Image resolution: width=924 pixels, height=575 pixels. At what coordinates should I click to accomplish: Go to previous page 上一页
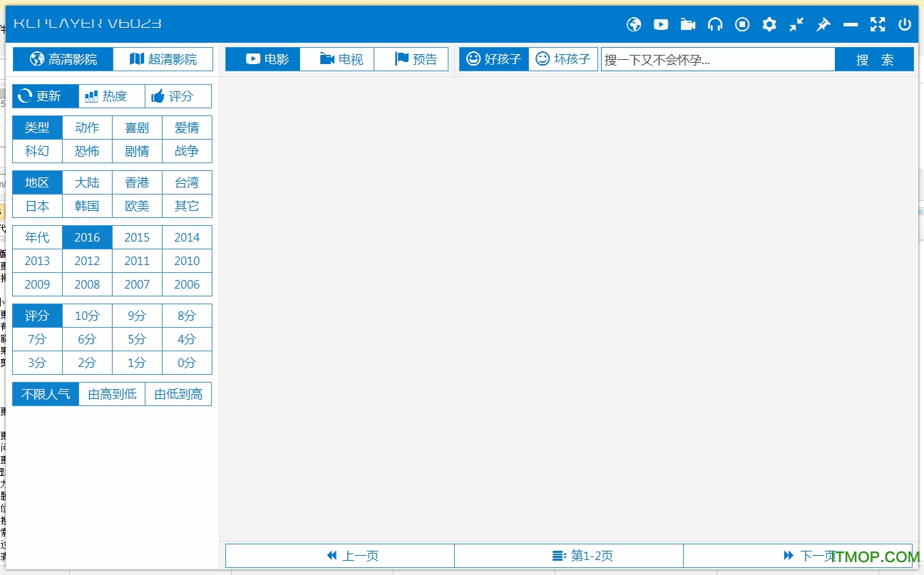pyautogui.click(x=340, y=556)
